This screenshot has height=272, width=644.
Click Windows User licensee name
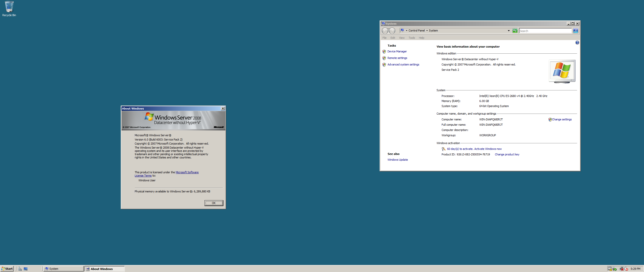tap(147, 180)
